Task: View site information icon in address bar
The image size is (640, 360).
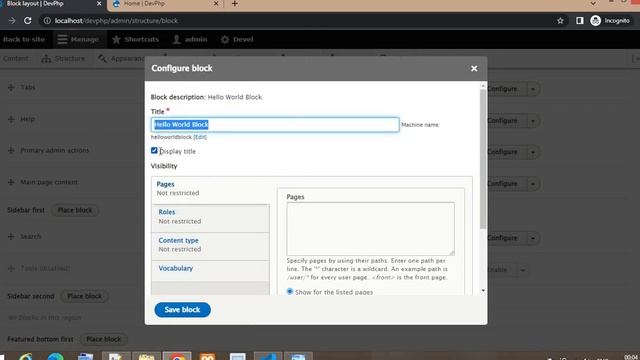Action: [47, 20]
